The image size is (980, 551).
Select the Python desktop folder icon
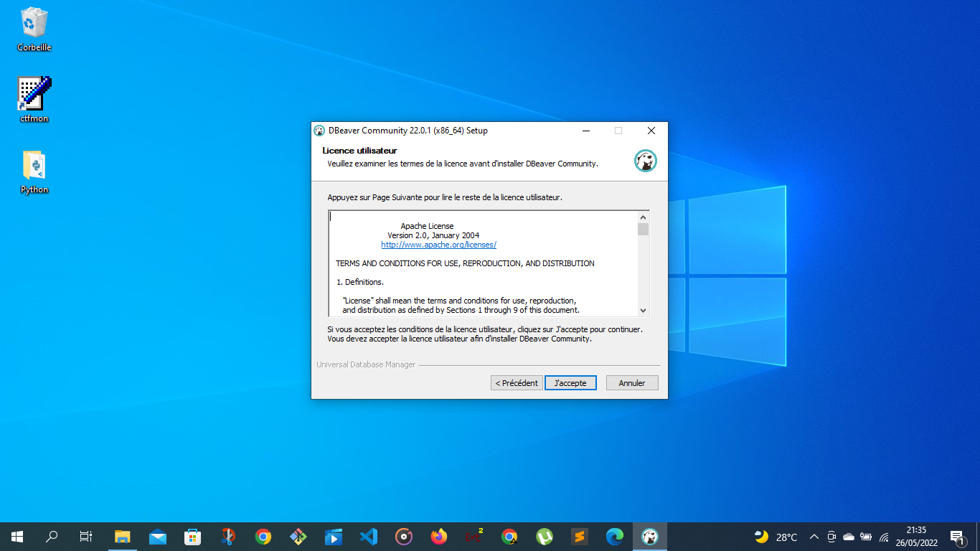click(34, 172)
